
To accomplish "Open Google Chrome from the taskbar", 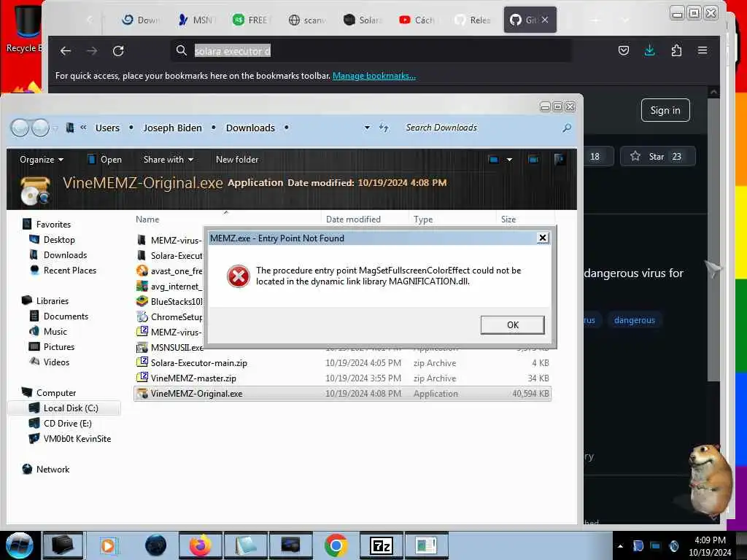I will click(336, 545).
